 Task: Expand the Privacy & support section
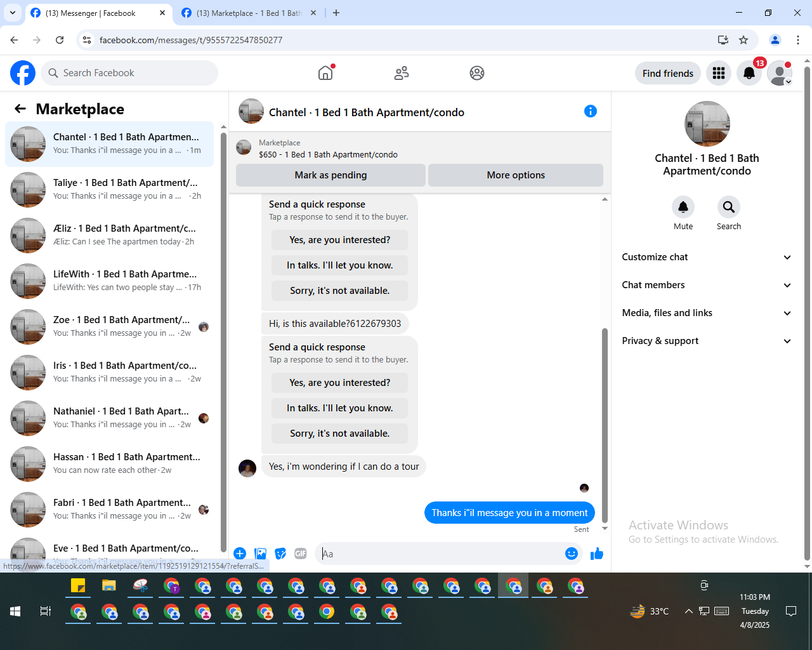click(x=707, y=341)
